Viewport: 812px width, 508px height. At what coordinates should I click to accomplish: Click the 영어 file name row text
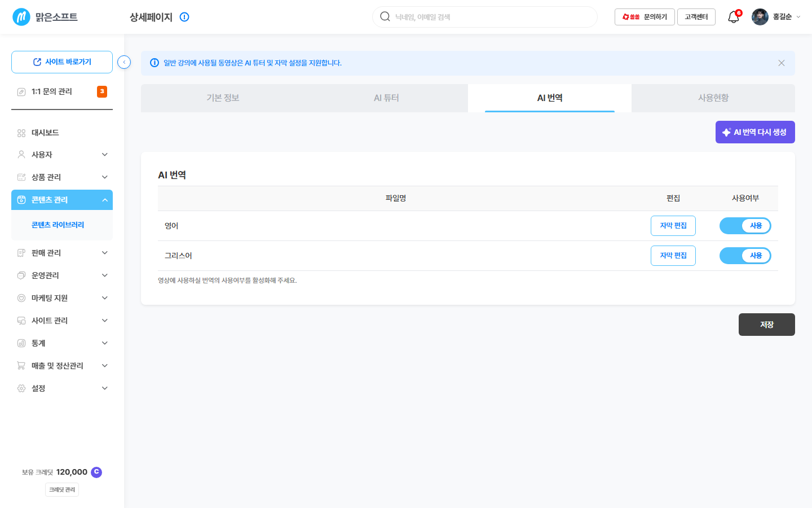171,226
